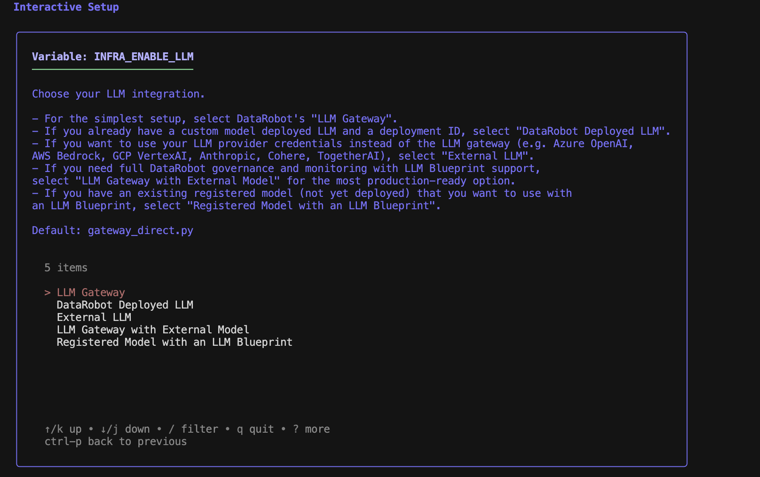Image resolution: width=760 pixels, height=477 pixels.
Task: Click the '↑/k up' navigation hint
Action: 63,429
